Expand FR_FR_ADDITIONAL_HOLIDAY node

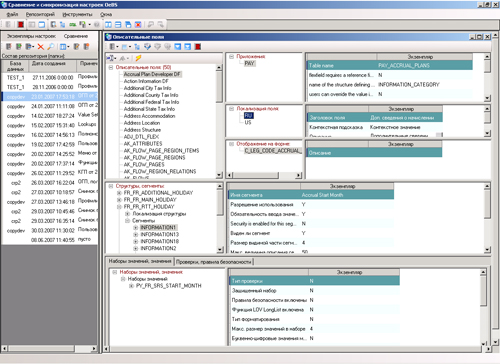tap(119, 193)
